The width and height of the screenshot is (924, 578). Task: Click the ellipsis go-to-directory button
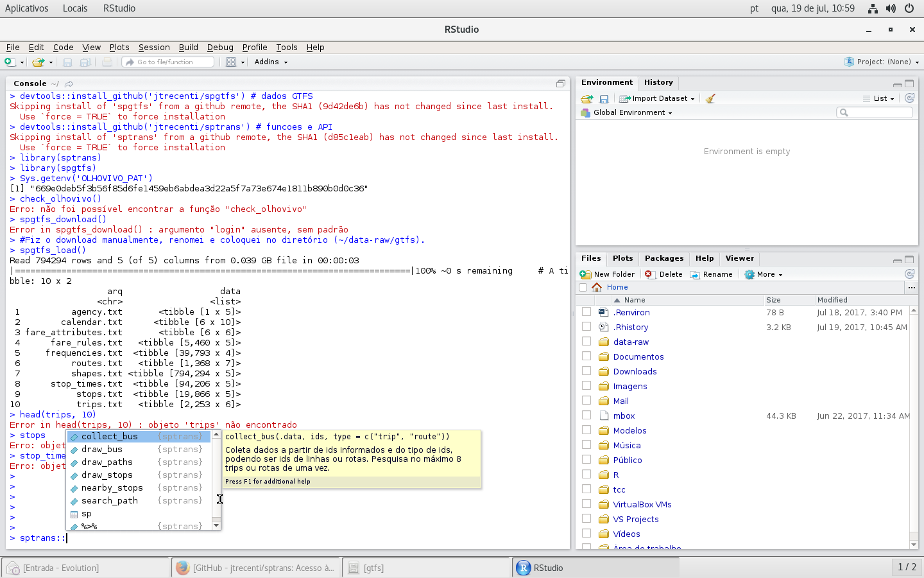911,288
